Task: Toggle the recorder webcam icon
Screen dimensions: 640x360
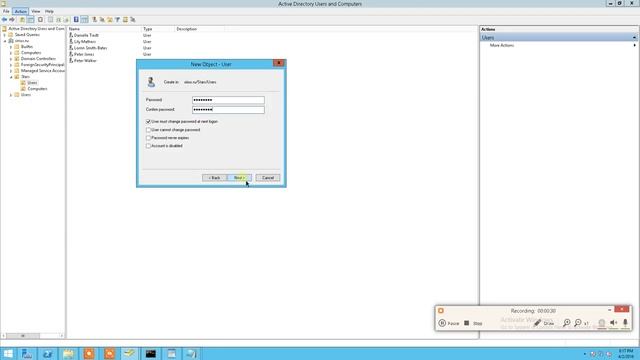Action: pos(602,323)
